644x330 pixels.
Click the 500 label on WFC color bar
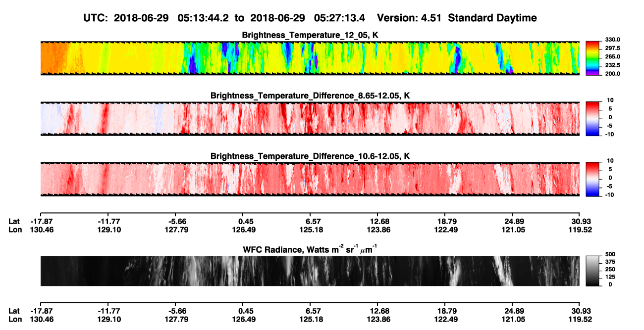pyautogui.click(x=610, y=254)
